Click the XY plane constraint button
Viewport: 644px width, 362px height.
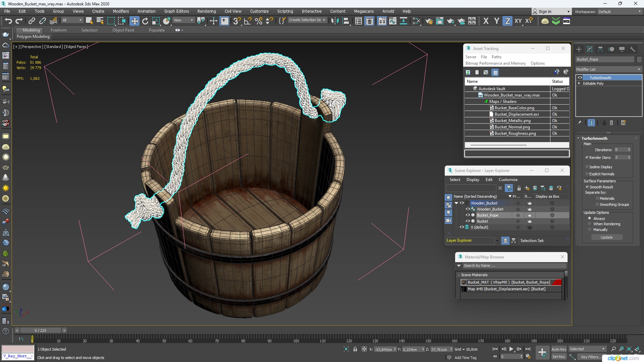click(518, 21)
